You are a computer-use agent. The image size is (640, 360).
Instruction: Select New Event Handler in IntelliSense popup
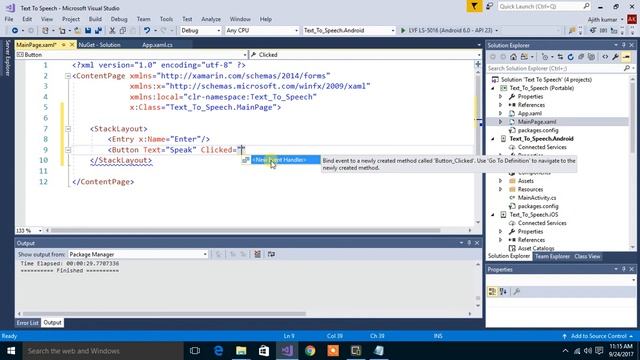click(286, 160)
